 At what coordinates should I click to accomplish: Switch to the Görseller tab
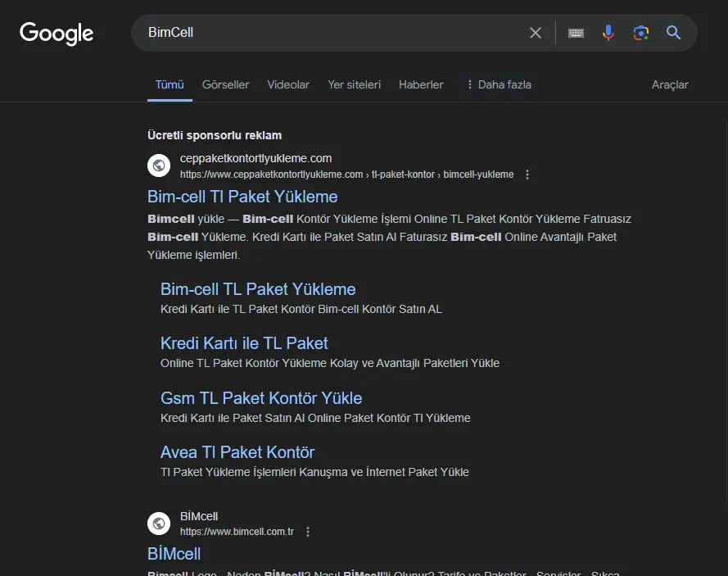(226, 84)
